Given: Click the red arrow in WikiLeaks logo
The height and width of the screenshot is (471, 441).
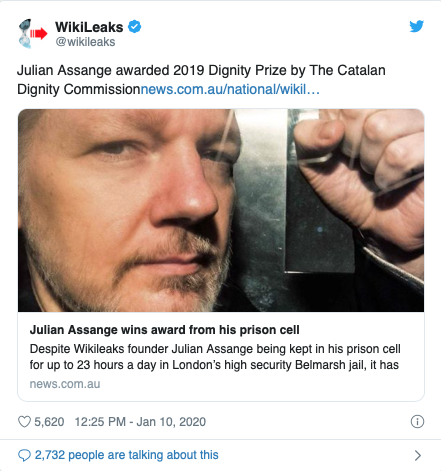Looking at the screenshot, I should tap(39, 34).
